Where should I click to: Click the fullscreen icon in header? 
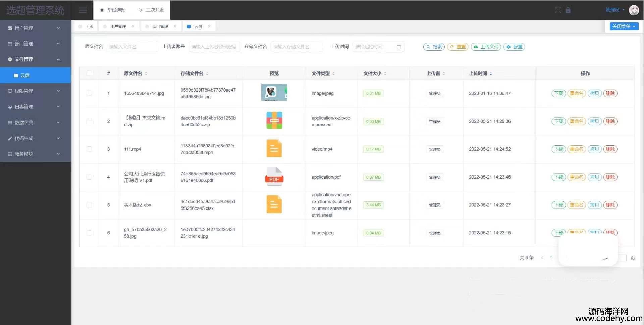(558, 10)
